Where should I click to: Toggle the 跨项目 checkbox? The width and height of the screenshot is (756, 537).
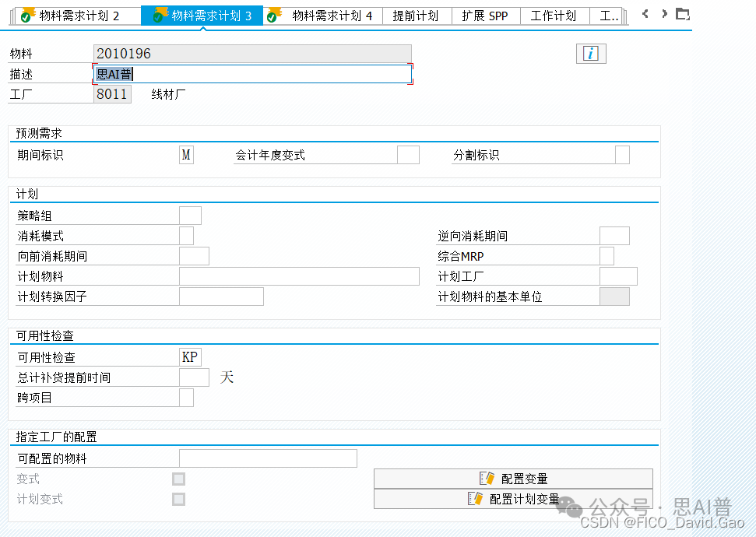coord(186,396)
